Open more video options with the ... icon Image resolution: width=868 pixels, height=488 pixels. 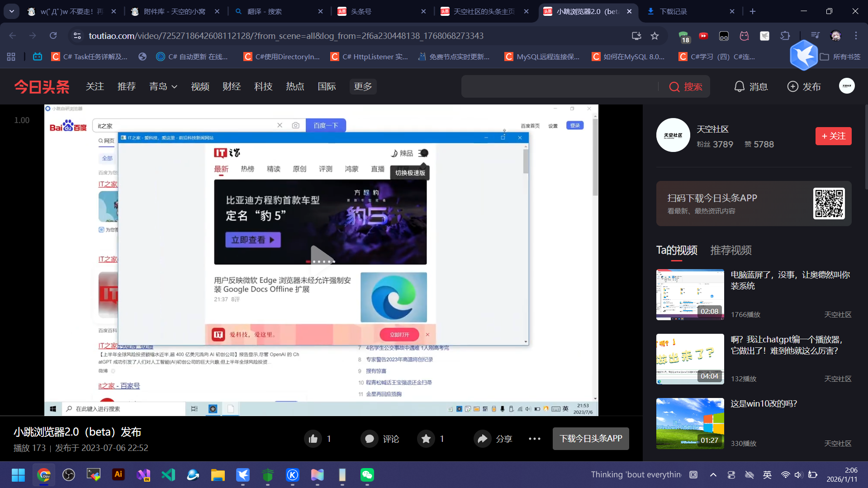click(534, 438)
